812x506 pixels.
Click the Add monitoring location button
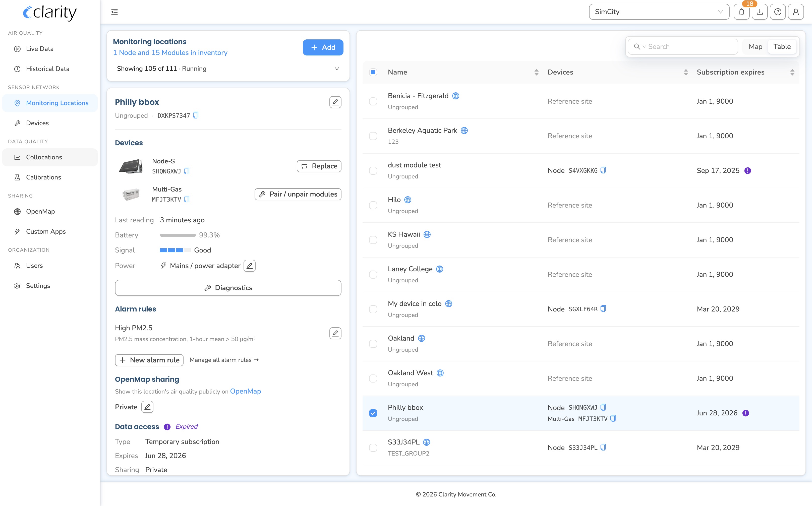(x=323, y=47)
